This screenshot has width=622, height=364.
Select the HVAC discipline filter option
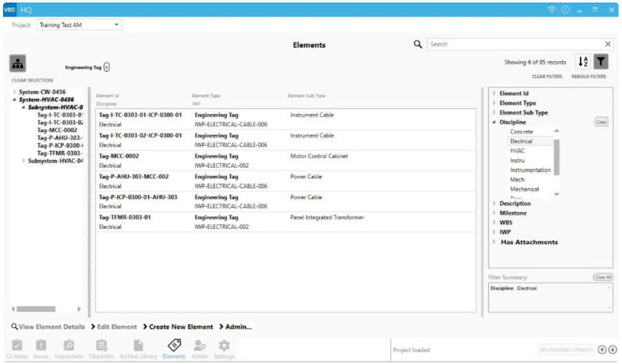tap(517, 151)
